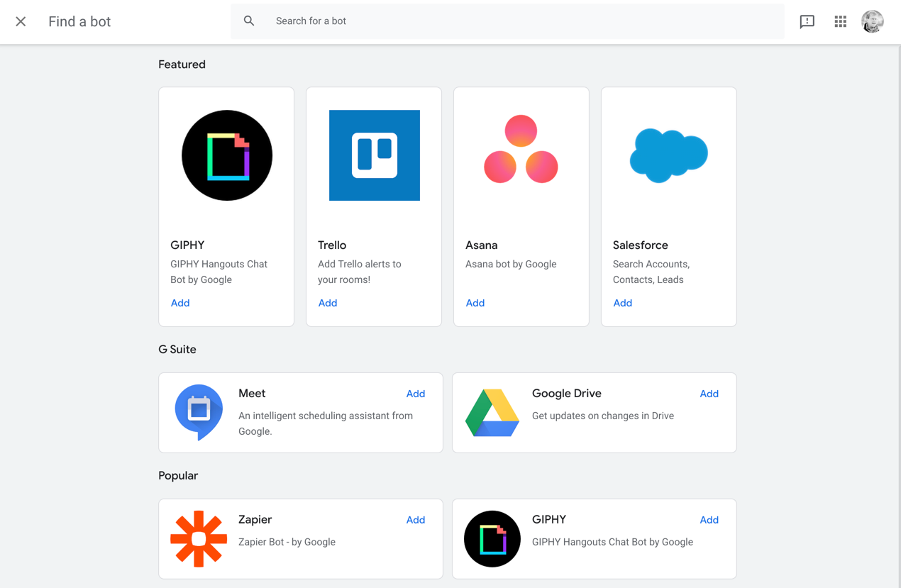
Task: Click the G Suite section heading
Action: 177,350
